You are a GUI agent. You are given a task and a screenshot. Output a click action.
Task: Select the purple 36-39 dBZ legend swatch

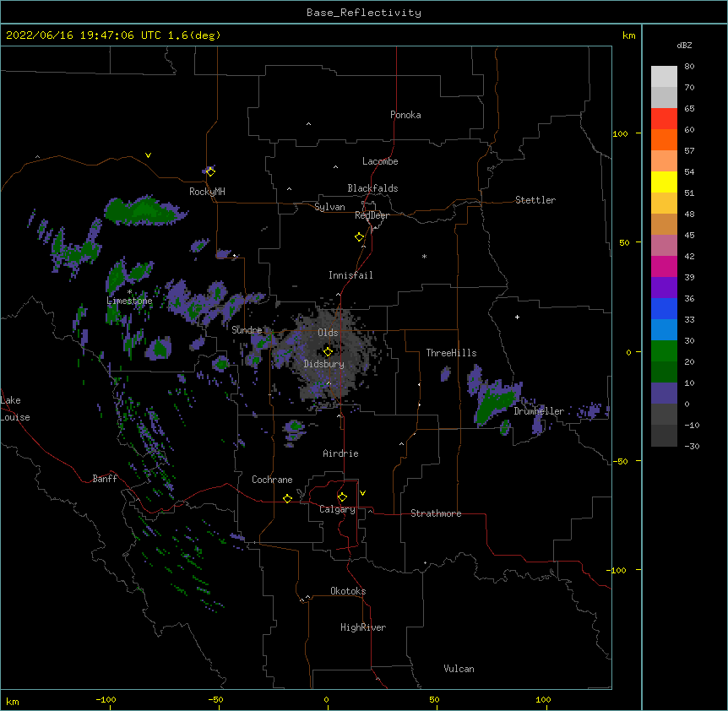click(664, 288)
